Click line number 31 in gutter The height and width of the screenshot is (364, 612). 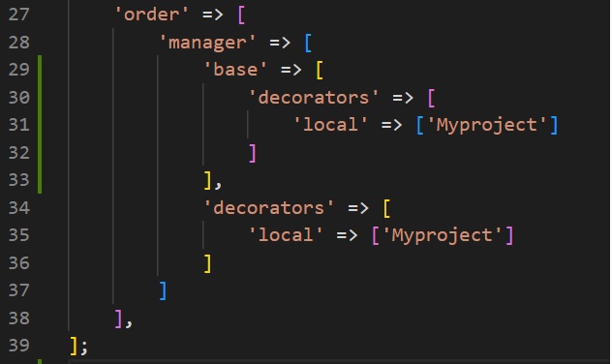tap(18, 125)
